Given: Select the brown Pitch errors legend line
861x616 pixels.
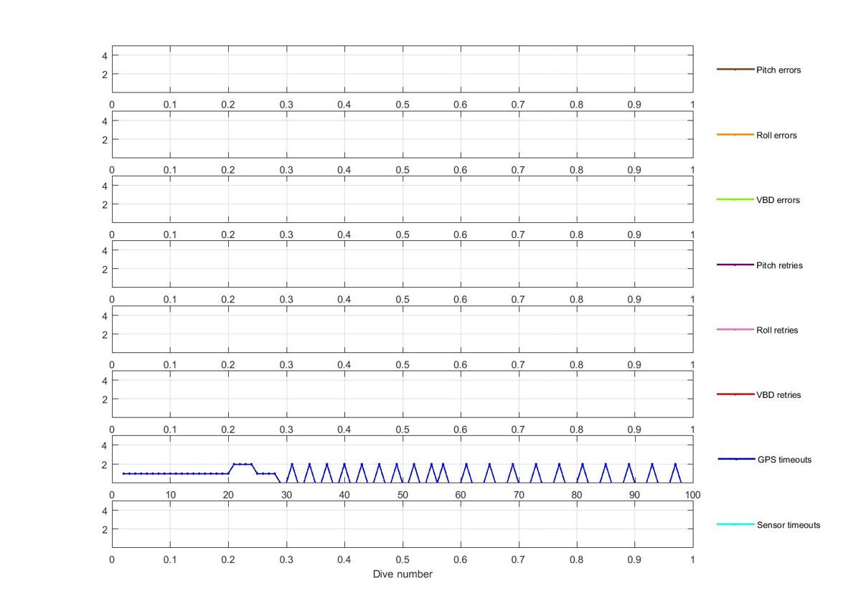Looking at the screenshot, I should [x=735, y=70].
